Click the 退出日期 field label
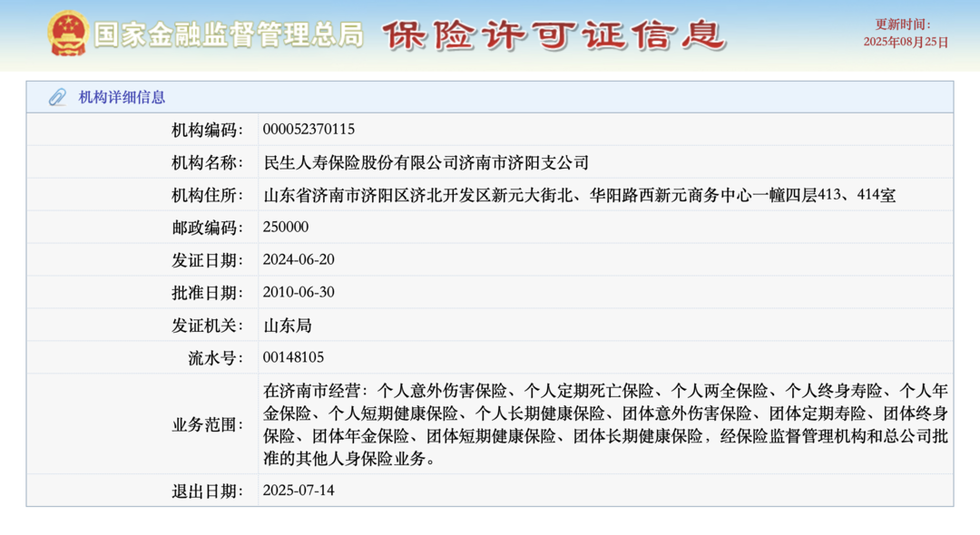Viewport: 980px width, 535px height. [207, 491]
